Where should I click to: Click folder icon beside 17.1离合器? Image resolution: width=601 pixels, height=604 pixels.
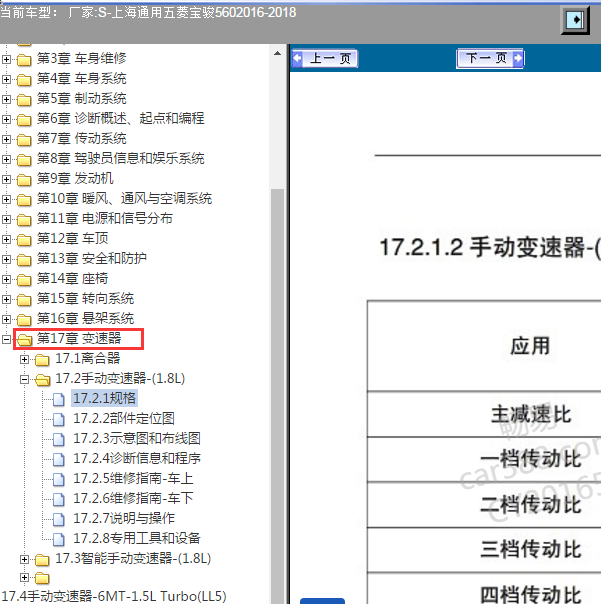(x=42, y=360)
